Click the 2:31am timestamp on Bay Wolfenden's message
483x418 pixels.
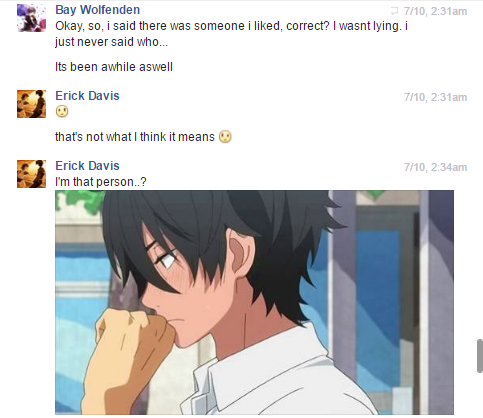[x=435, y=11]
